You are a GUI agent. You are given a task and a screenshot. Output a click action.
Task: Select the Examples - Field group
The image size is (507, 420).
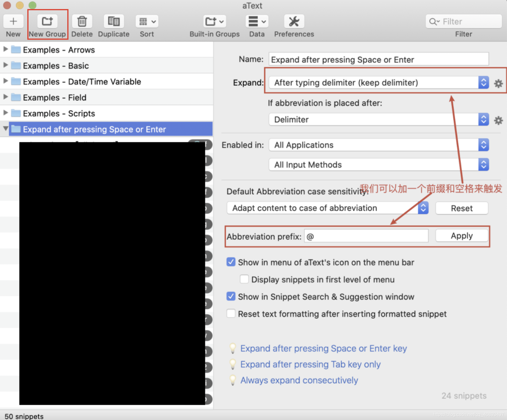pos(54,98)
